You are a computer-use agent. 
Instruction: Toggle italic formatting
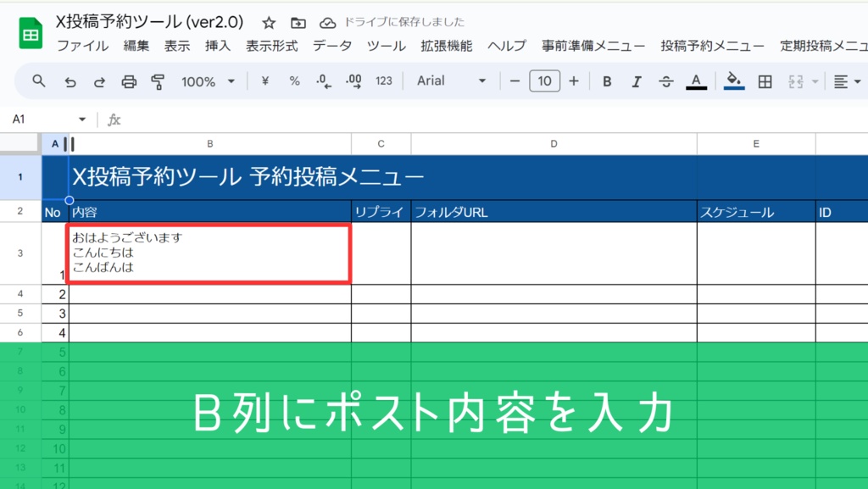click(x=636, y=81)
